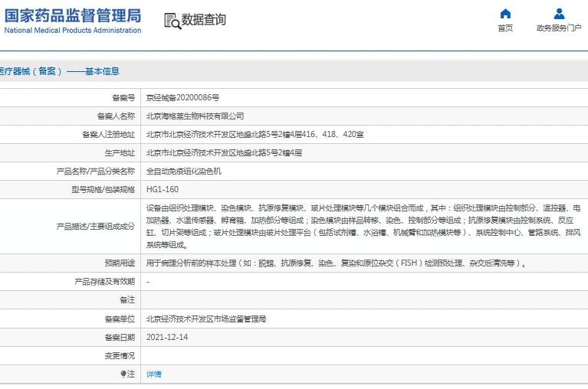Viewport: 588px width, 389px height.
Task: Click the National Medical Products Administration English subtitle
Action: (73, 31)
